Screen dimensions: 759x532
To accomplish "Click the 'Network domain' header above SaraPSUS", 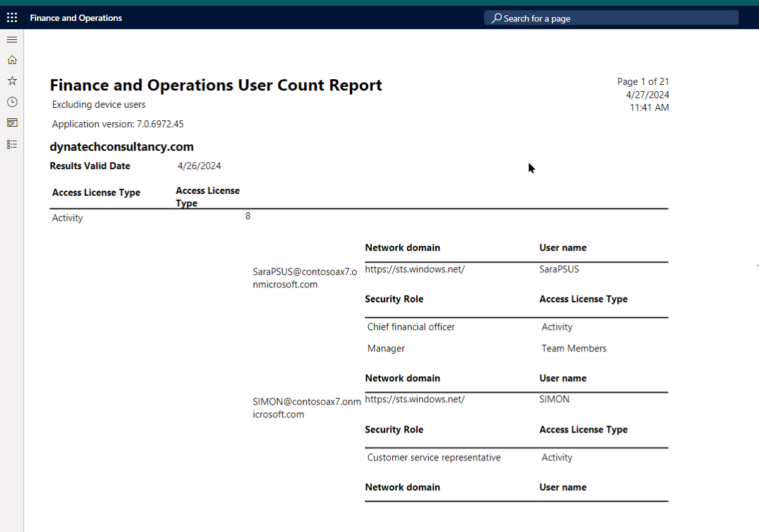I will point(402,248).
